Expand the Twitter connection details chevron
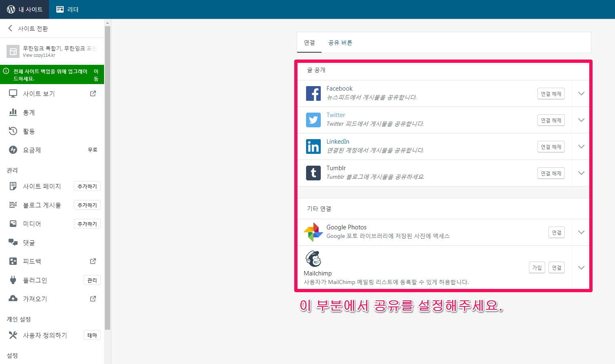Viewport: 615px width, 364px height. (x=581, y=120)
